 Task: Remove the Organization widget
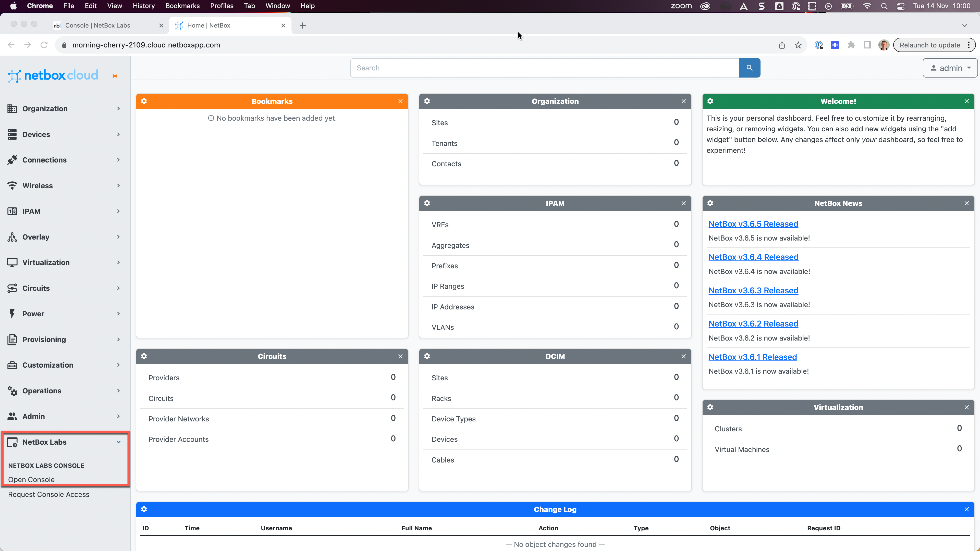pyautogui.click(x=683, y=101)
